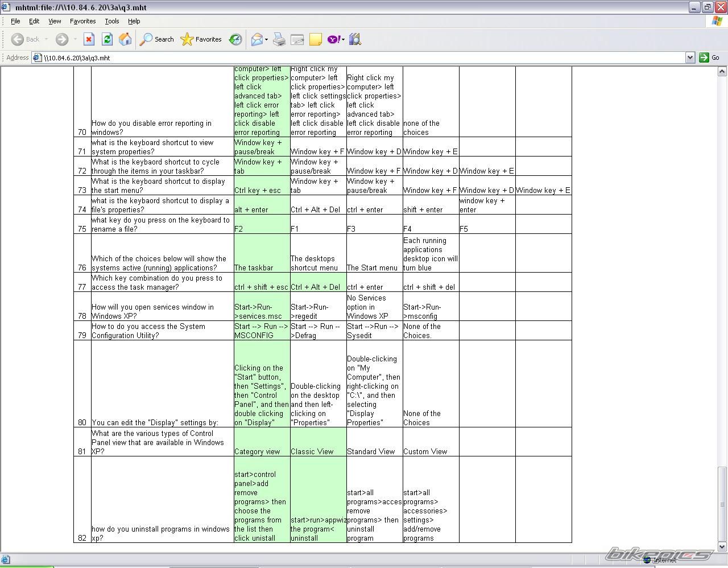Click the 'Standard View' cell
Screen dimensions: 728x568
(x=374, y=442)
